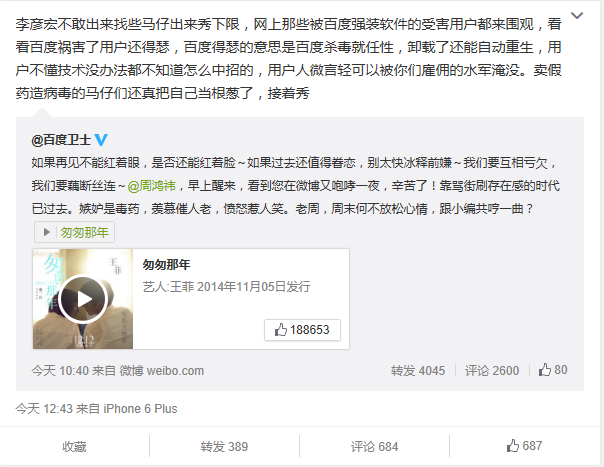Click the blue verified V badge

click(101, 139)
